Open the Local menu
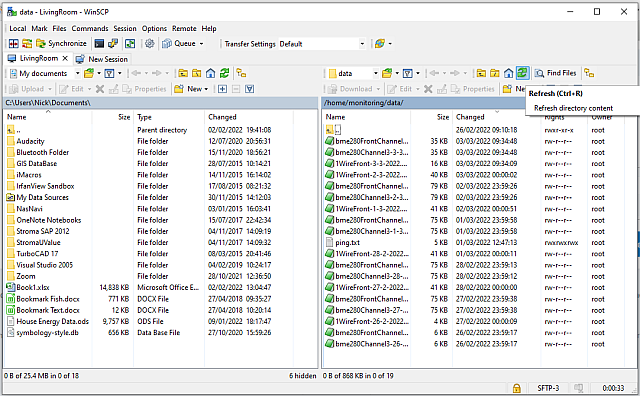The height and width of the screenshot is (396, 640). [18, 29]
